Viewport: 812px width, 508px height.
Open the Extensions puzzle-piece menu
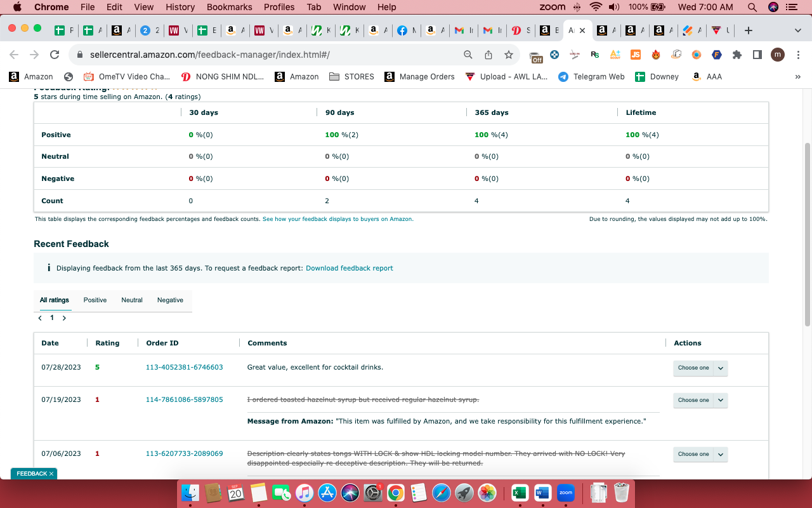tap(737, 55)
